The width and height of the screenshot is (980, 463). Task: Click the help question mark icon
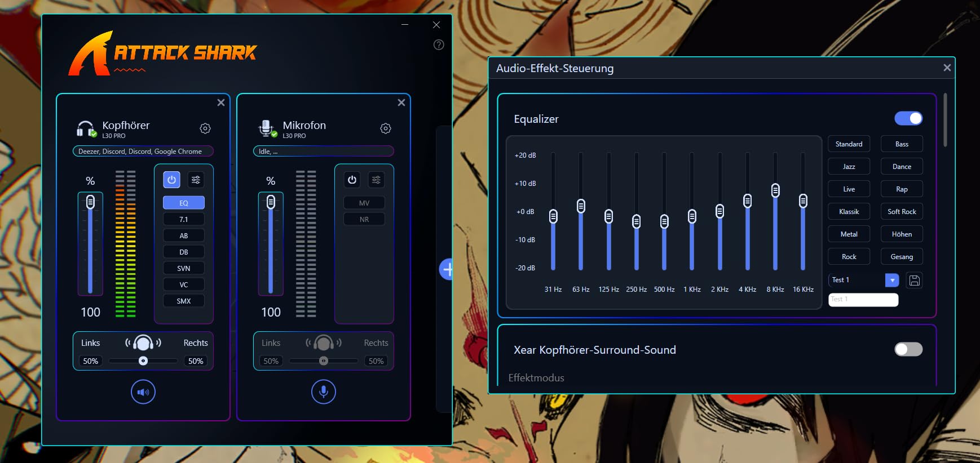click(x=439, y=44)
